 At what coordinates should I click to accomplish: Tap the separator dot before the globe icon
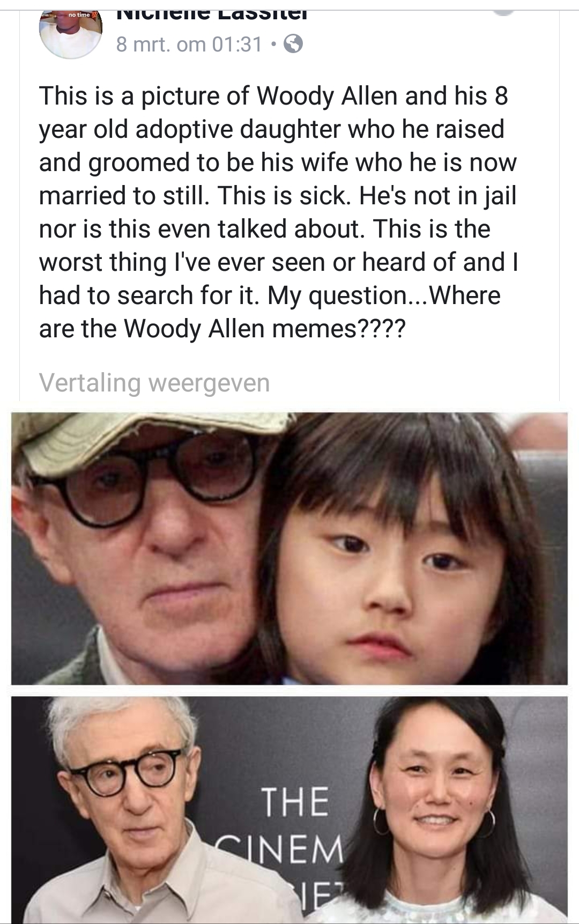(x=274, y=45)
